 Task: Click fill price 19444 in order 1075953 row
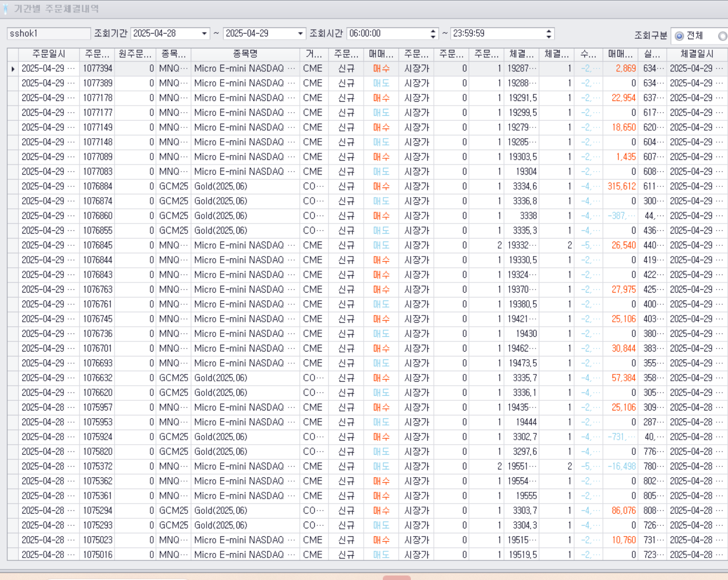coord(526,422)
